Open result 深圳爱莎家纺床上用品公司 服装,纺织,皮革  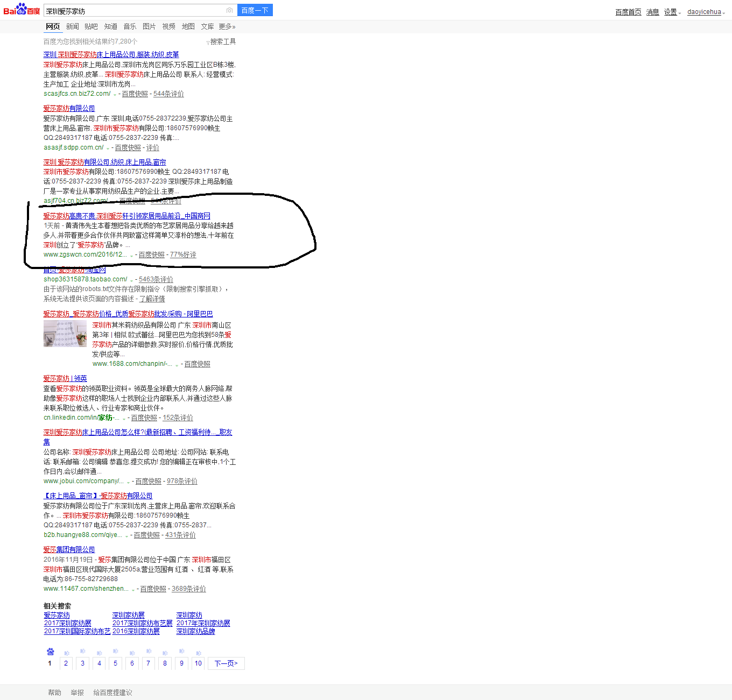coord(111,54)
